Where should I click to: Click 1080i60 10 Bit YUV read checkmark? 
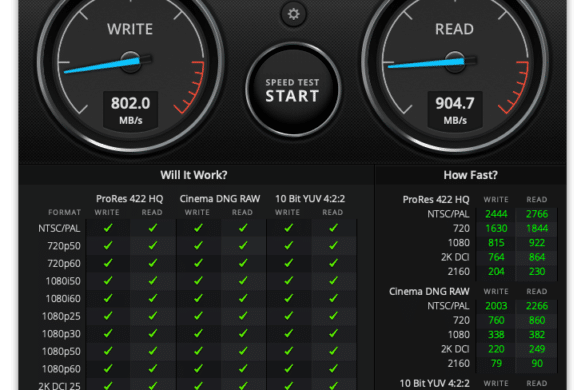334,298
